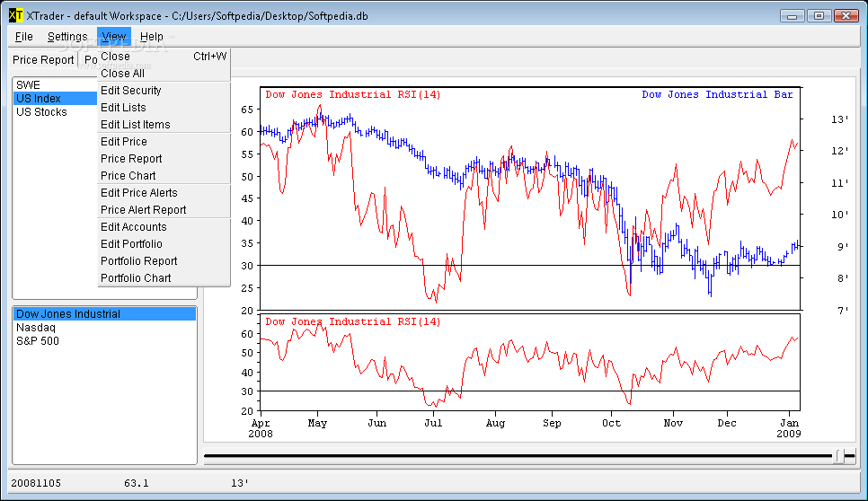Click the View menu

click(114, 37)
